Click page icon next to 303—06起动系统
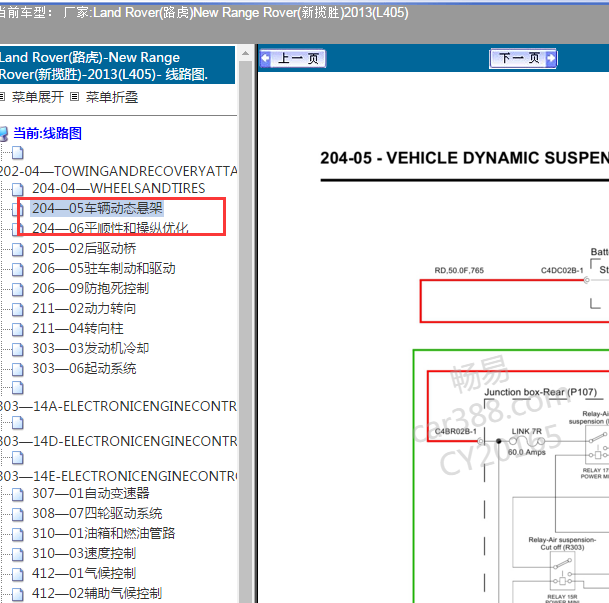Image resolution: width=609 pixels, height=603 pixels. 17,369
